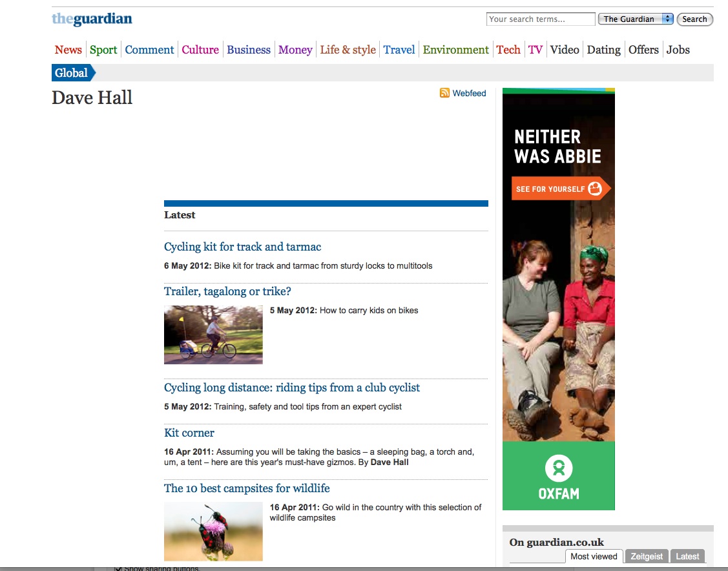Screen dimensions: 728x571
Task: Open 'Cycling kit for track and tarmac' article
Action: pyautogui.click(x=242, y=247)
